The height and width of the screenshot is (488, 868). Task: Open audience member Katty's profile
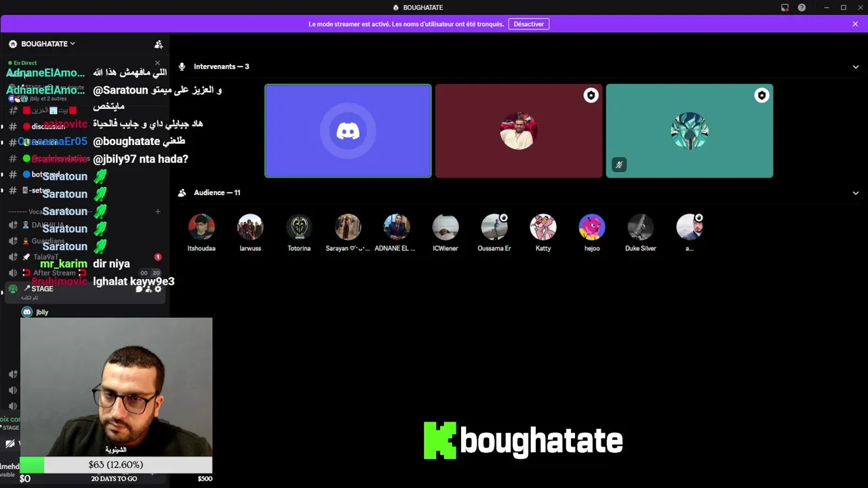(x=543, y=232)
